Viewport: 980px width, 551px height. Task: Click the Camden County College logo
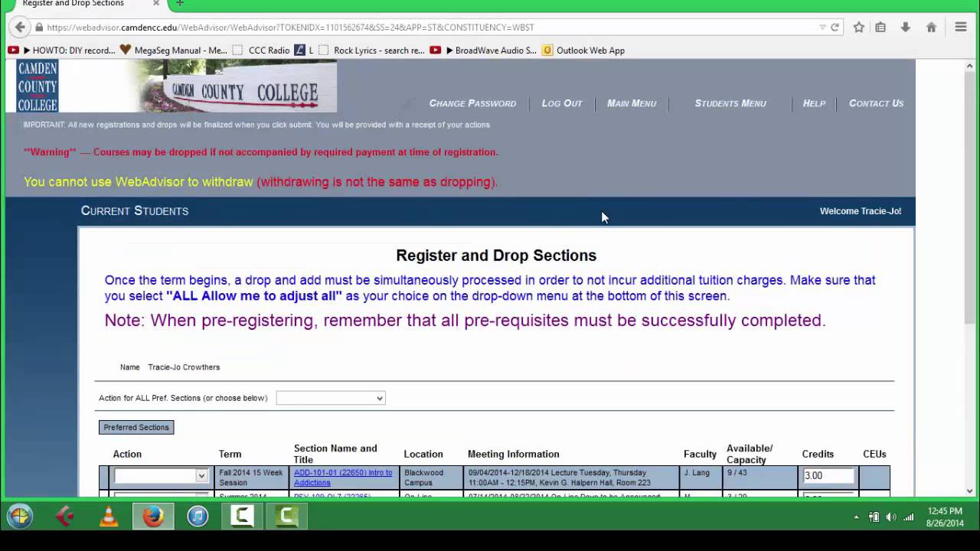[38, 86]
